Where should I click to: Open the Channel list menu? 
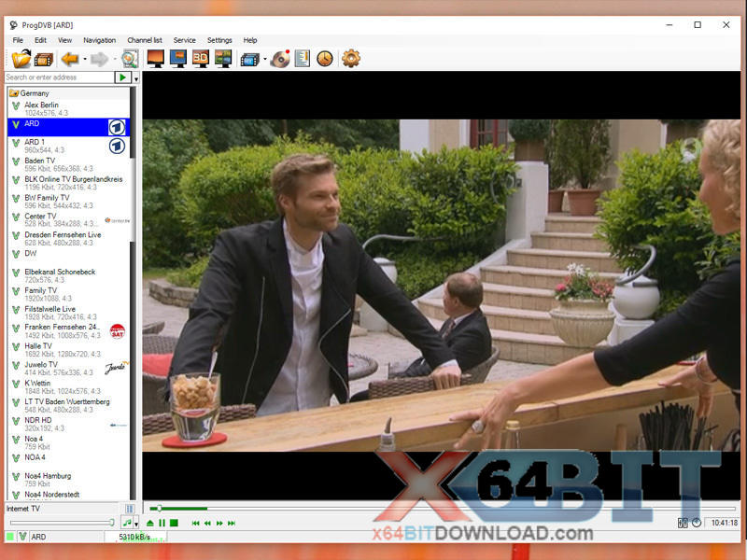pos(145,40)
